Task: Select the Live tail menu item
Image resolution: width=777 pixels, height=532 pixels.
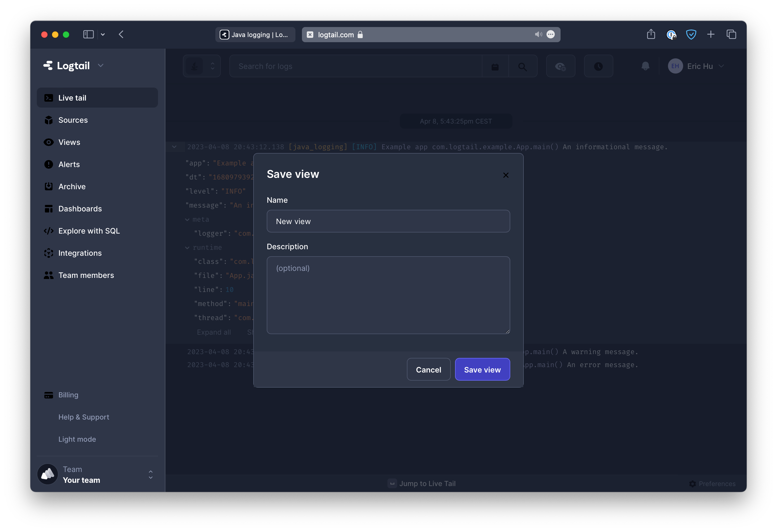Action: pos(72,98)
